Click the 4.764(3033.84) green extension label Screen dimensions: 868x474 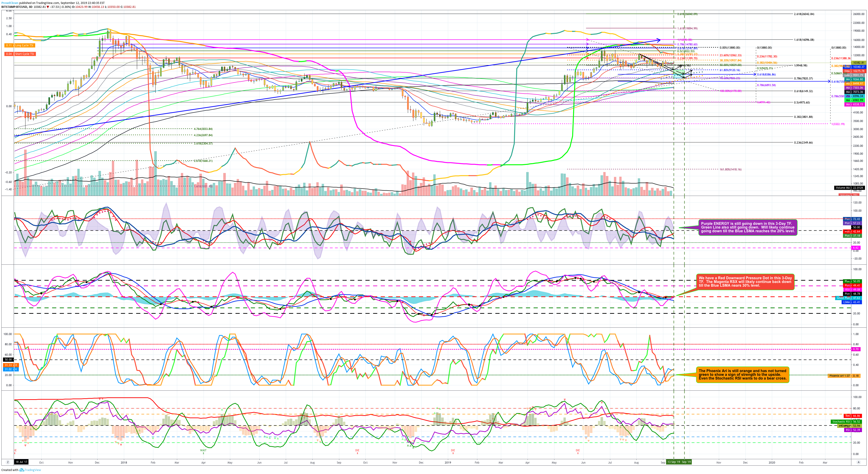(203, 129)
